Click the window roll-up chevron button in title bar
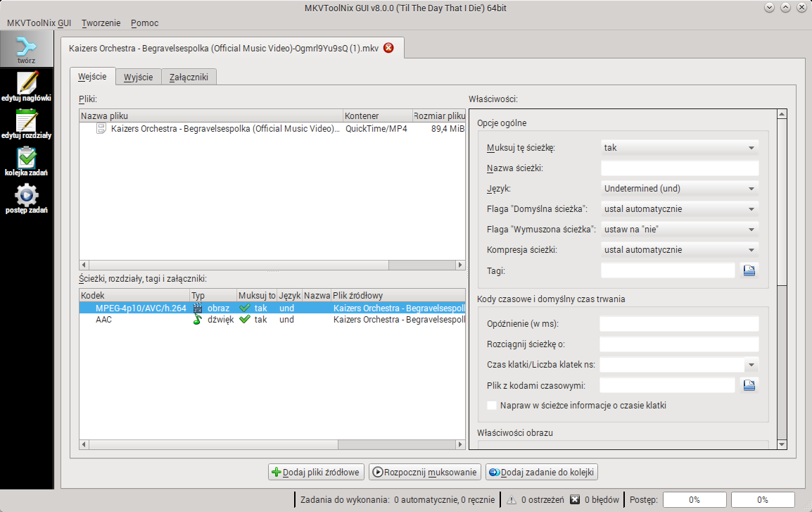The image size is (812, 512). pos(785,7)
